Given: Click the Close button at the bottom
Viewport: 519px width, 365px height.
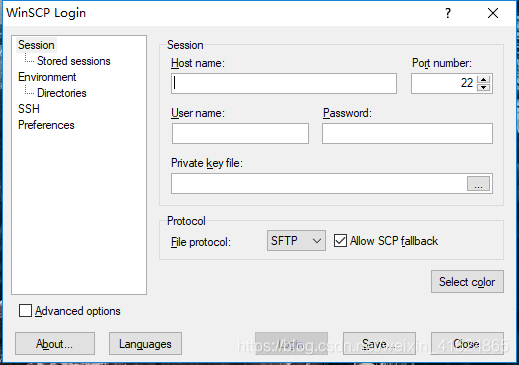Looking at the screenshot, I should (467, 344).
